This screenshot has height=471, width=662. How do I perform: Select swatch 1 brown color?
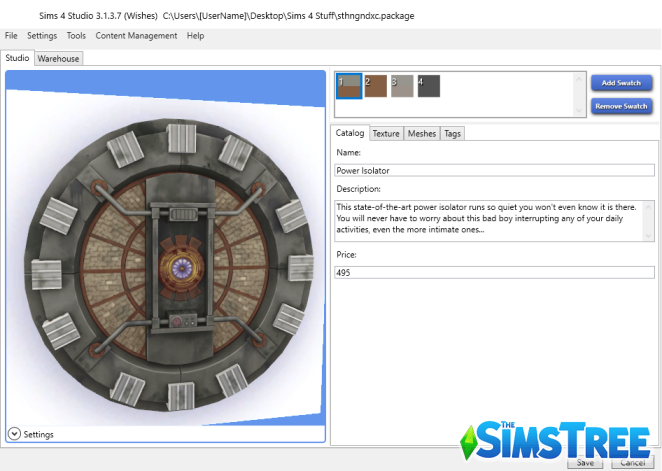click(349, 87)
